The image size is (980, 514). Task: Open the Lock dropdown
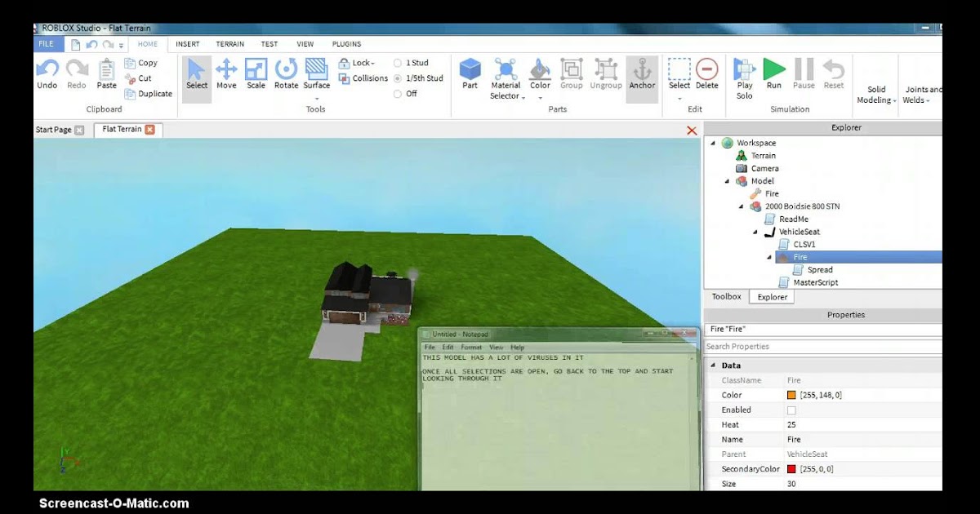pyautogui.click(x=357, y=63)
